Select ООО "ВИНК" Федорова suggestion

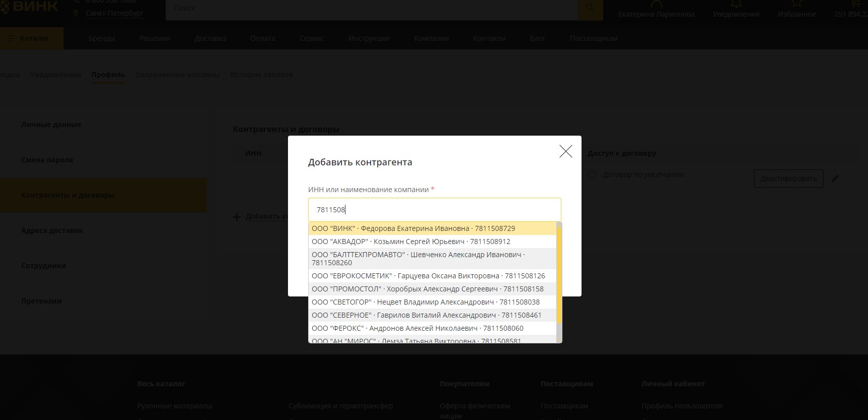point(432,228)
